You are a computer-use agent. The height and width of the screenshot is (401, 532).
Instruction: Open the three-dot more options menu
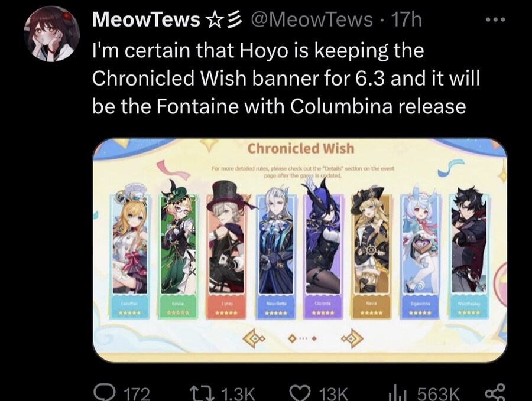pos(495,20)
